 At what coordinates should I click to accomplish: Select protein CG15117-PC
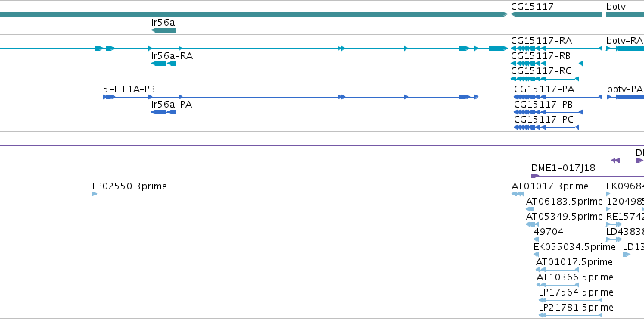tap(546, 127)
